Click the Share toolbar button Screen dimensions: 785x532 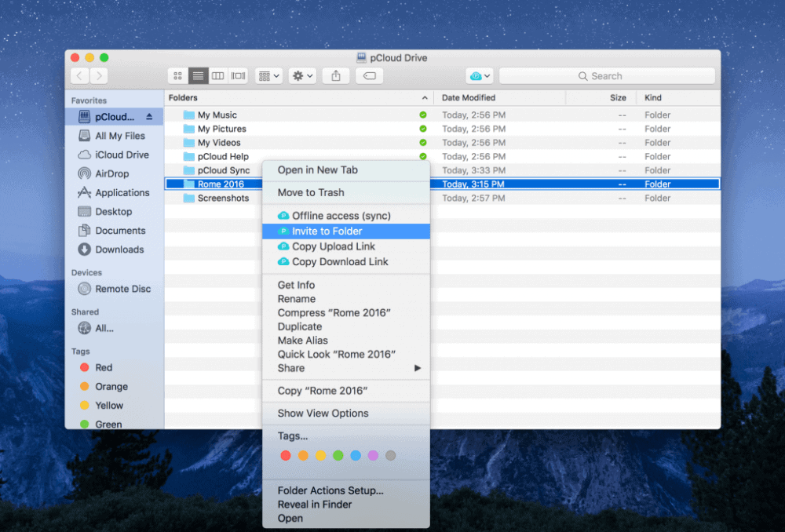(336, 76)
